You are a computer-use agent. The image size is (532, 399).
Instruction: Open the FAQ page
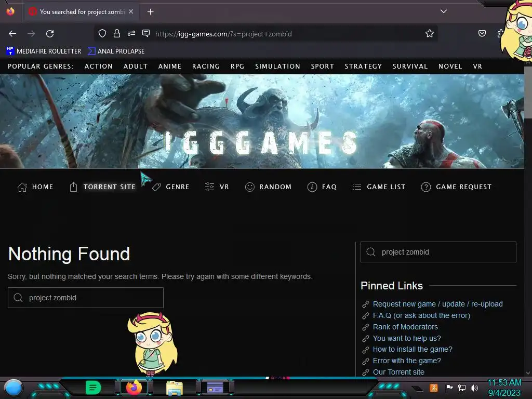pyautogui.click(x=329, y=187)
